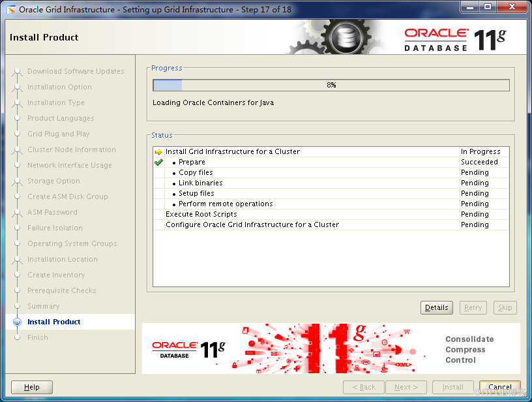532x402 pixels.
Task: Click the 8% installation progress bar
Action: [x=331, y=85]
